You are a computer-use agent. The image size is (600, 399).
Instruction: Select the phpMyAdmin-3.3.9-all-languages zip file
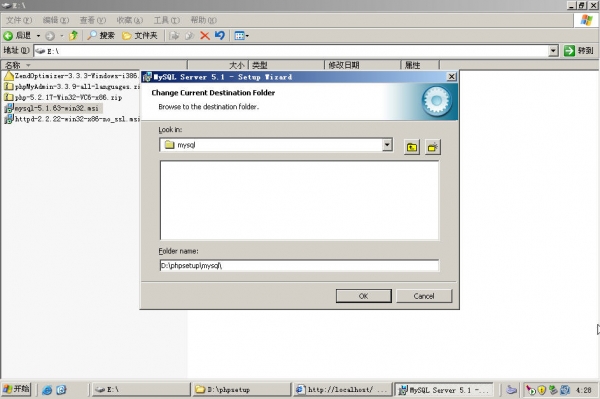coord(71,86)
